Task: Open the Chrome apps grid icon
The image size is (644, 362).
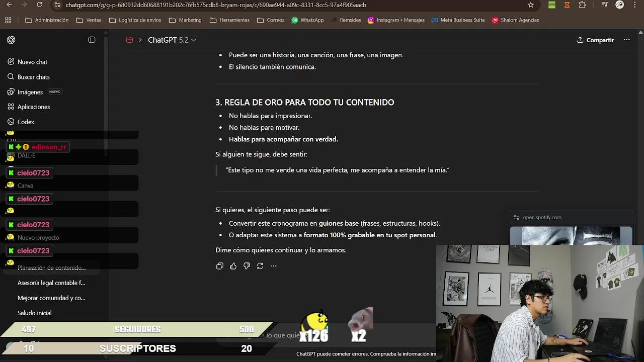Action: pos(8,20)
